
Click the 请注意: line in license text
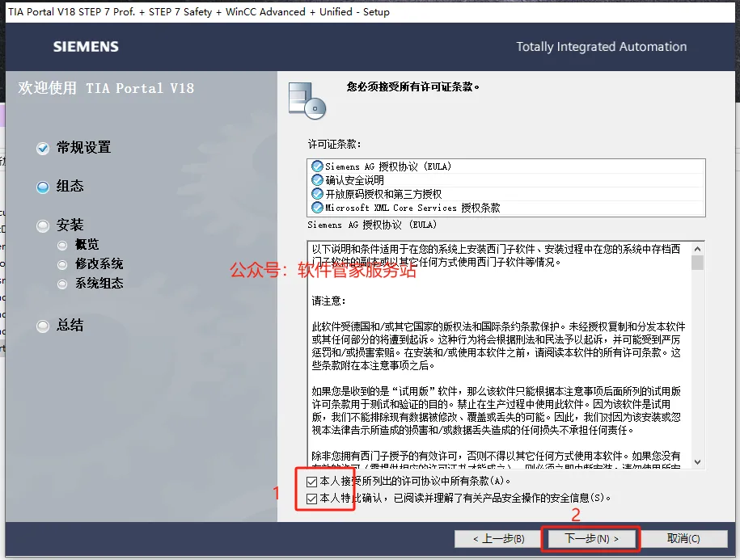point(328,301)
